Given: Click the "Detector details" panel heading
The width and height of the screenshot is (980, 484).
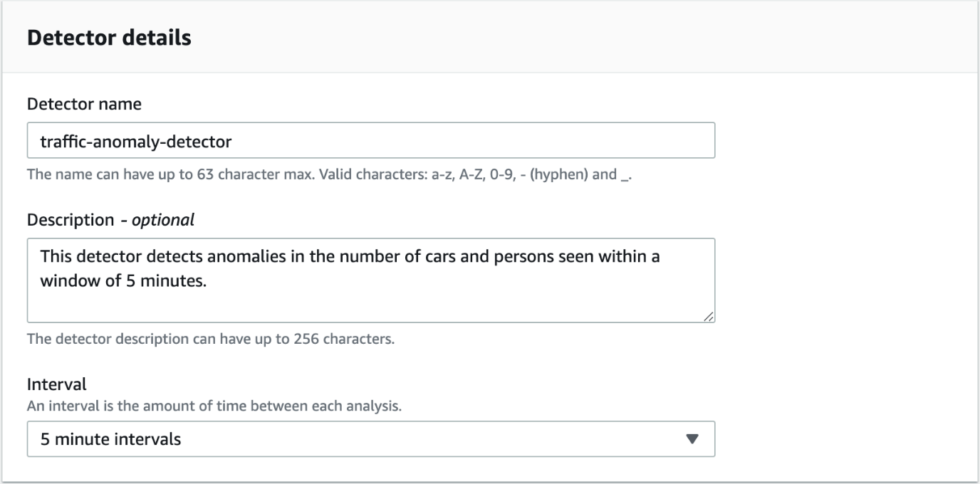Looking at the screenshot, I should (109, 38).
